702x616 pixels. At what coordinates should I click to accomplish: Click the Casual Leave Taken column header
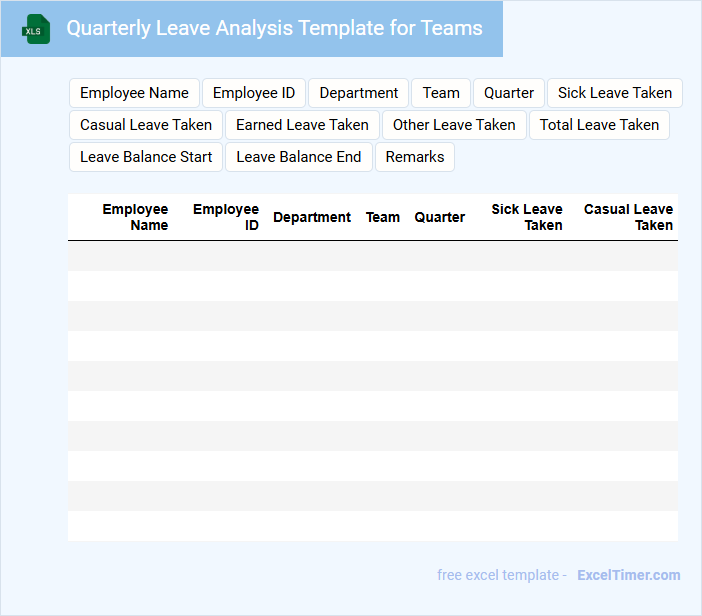click(x=628, y=217)
